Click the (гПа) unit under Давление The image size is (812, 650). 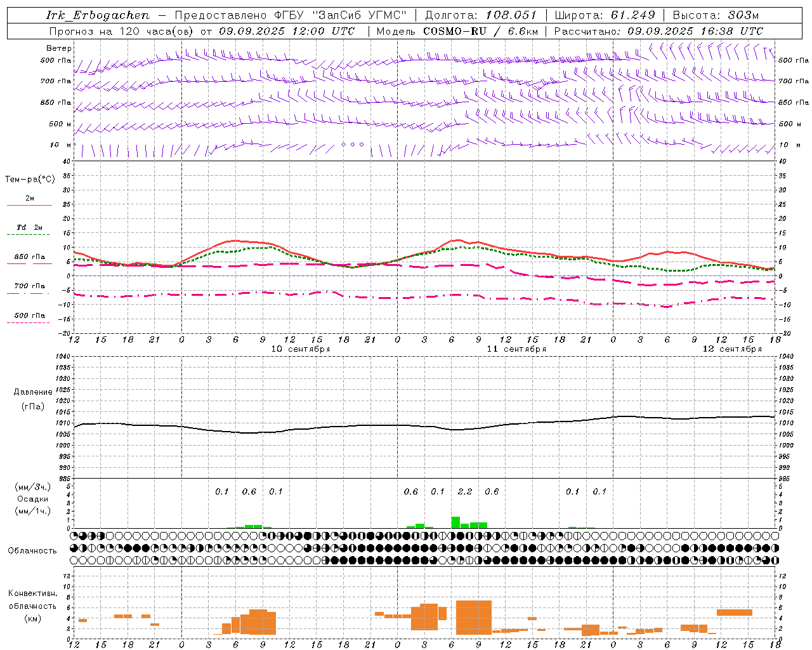pyautogui.click(x=33, y=407)
